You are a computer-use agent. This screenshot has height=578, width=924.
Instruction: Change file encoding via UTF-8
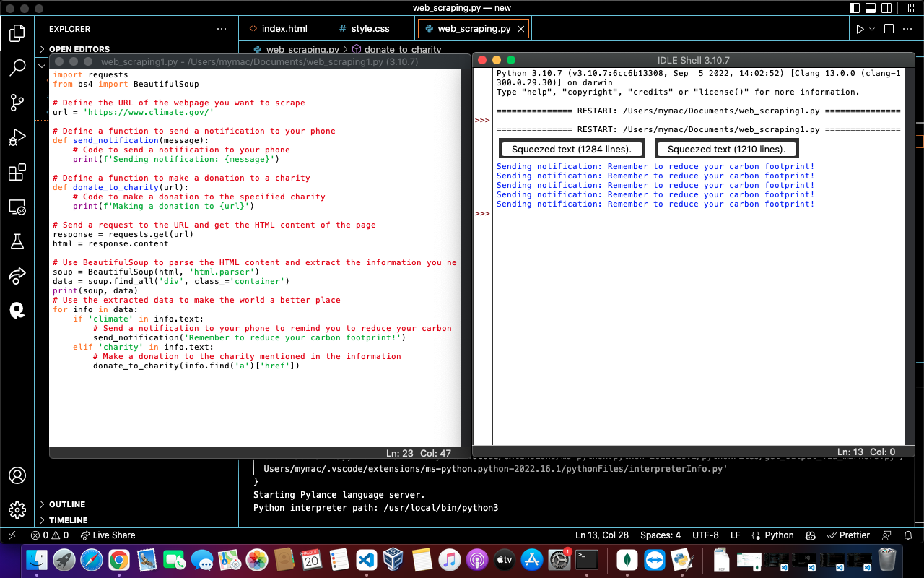(x=705, y=535)
